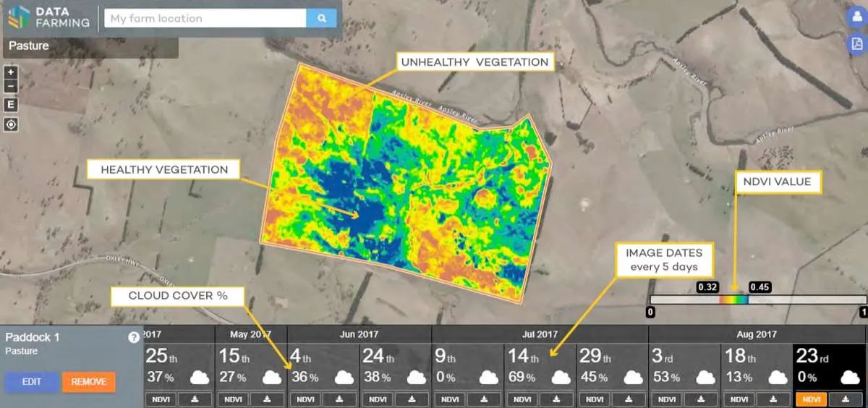This screenshot has height=408, width=868.
Task: Show NDVI for 14th July
Action: coord(522,399)
